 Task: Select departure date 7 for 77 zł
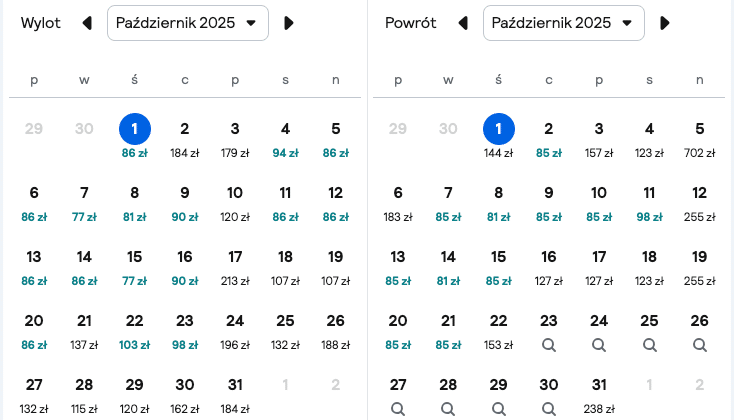pyautogui.click(x=84, y=204)
